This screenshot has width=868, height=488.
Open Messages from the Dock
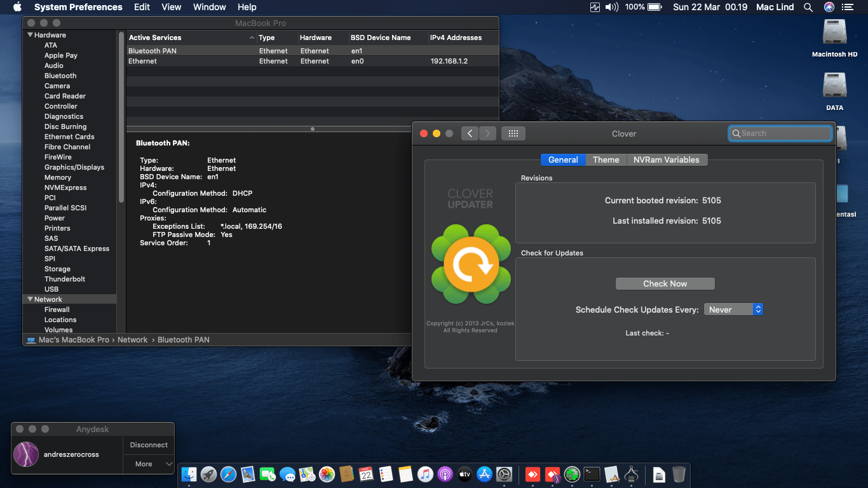(287, 474)
